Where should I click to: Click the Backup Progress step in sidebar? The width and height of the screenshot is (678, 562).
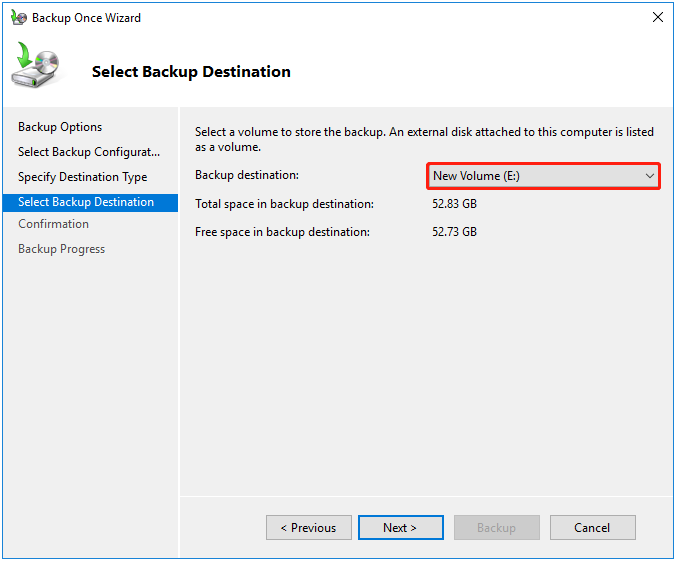pos(61,249)
